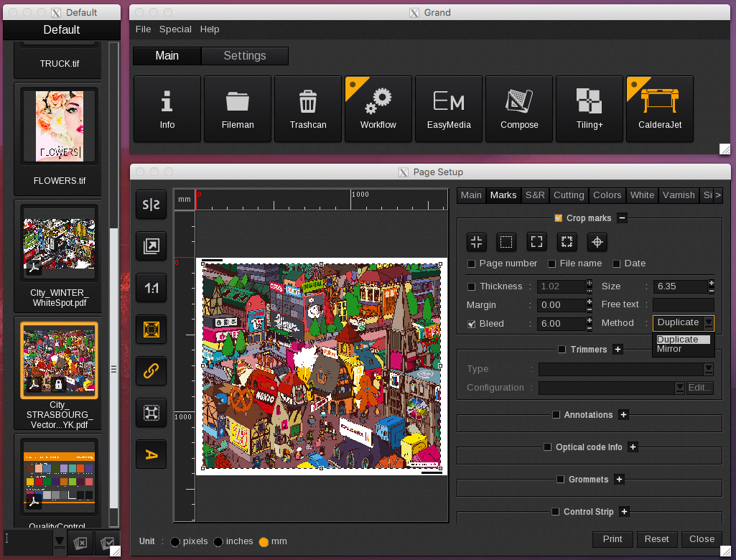This screenshot has height=560, width=736.
Task: Expand the Optical code Info section
Action: (x=633, y=447)
